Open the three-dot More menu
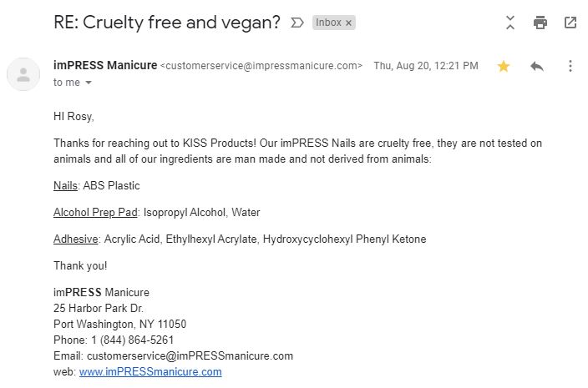This screenshot has height=388, width=588. 570,66
